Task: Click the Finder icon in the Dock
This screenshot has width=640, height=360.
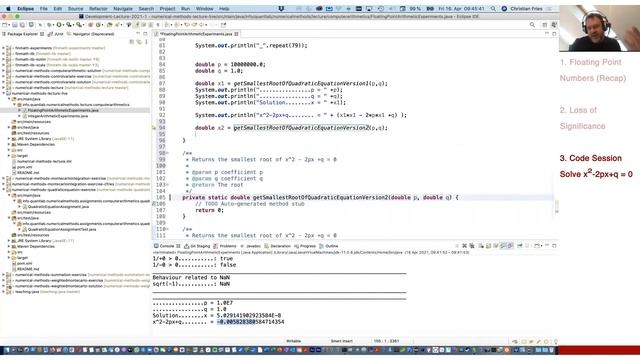Action: [x=6, y=350]
